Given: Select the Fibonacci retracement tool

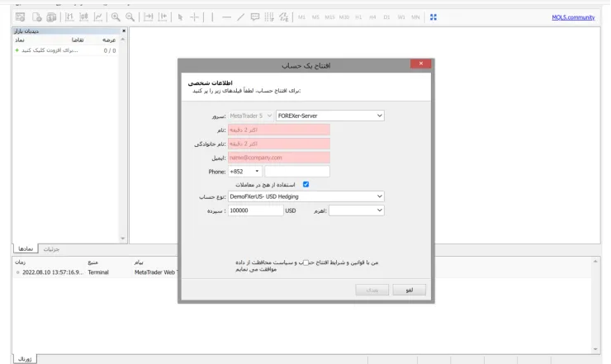Looking at the screenshot, I should (x=269, y=17).
